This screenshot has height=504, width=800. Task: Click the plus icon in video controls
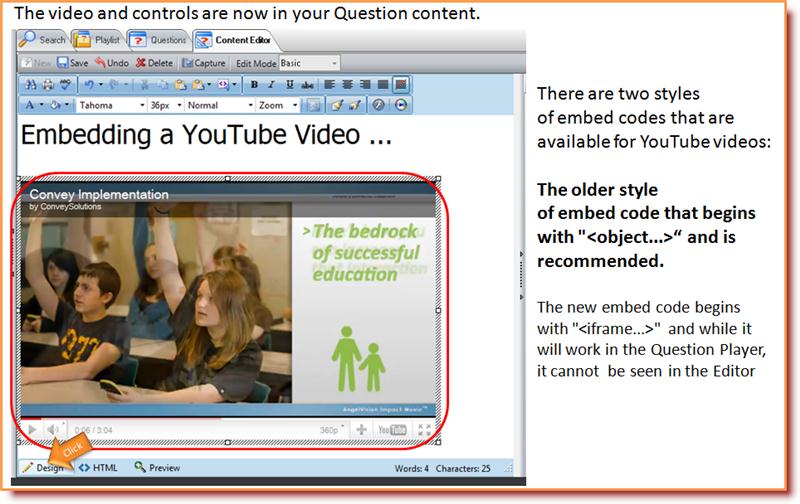[x=361, y=430]
